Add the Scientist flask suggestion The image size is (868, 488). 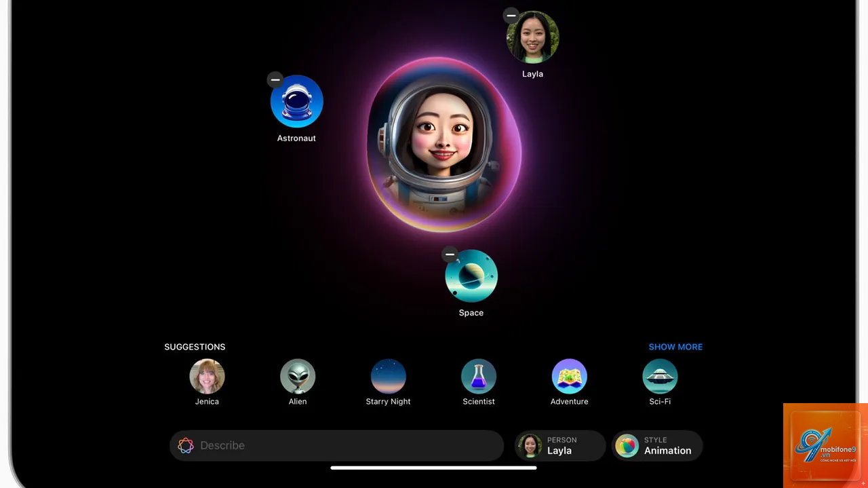[x=479, y=377]
